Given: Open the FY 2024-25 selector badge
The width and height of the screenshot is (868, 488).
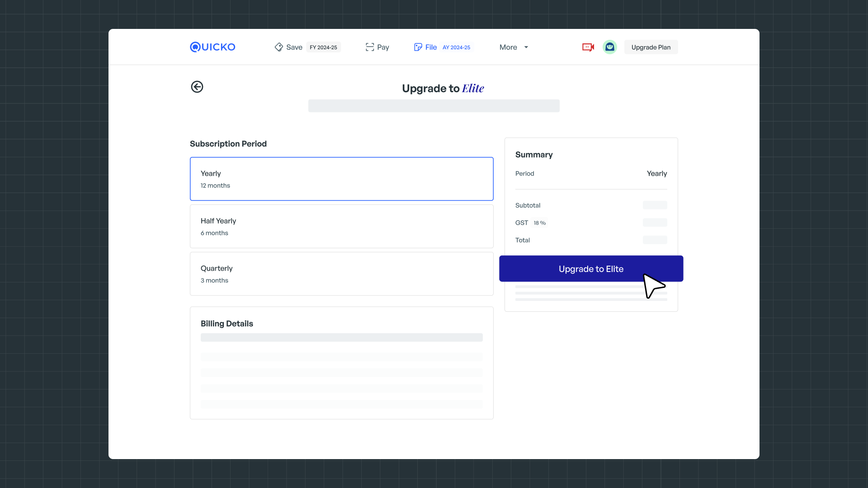Looking at the screenshot, I should tap(323, 47).
